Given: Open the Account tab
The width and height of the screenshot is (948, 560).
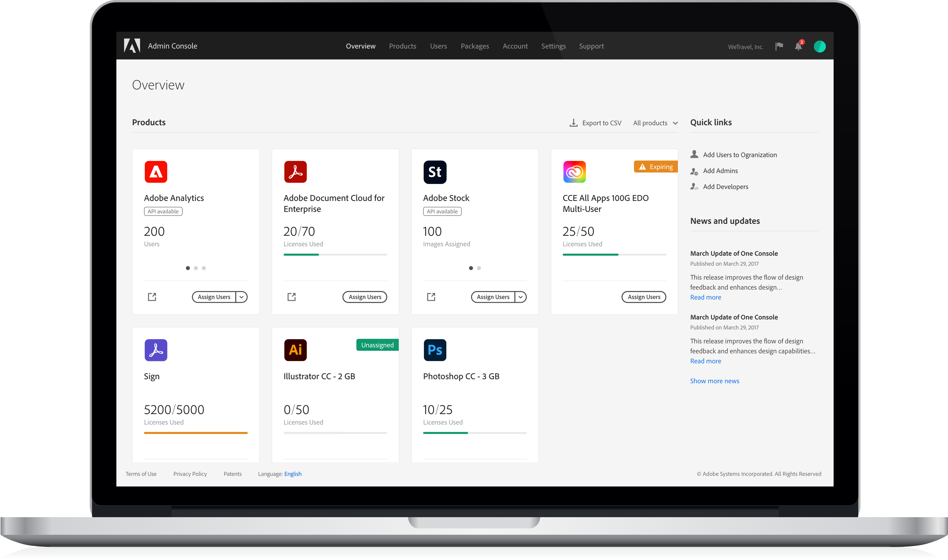Looking at the screenshot, I should [x=515, y=46].
